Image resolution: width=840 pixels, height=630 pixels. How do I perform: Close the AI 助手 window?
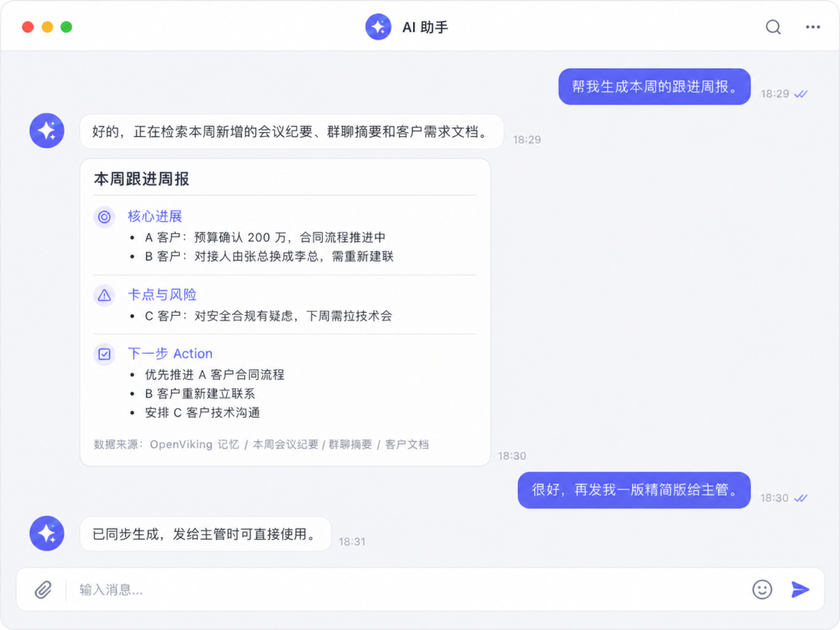[28, 26]
